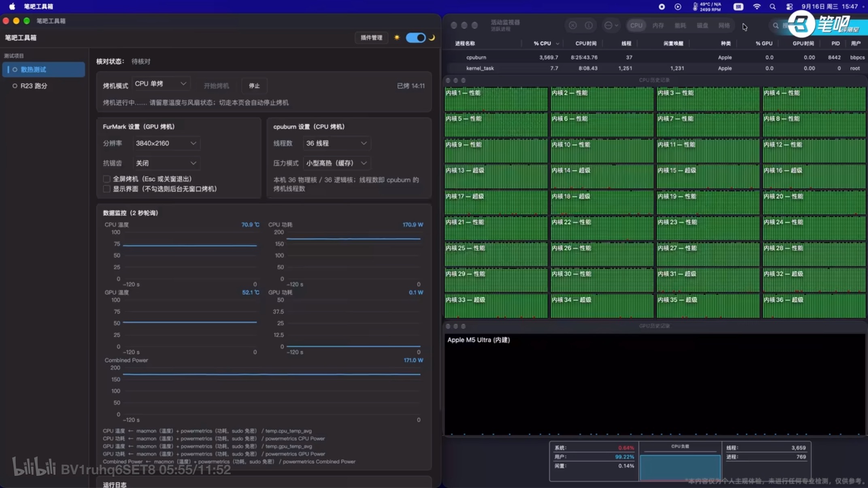Enable the 显示界面 checkbox
Screen dimensions: 868x488
[x=107, y=189]
